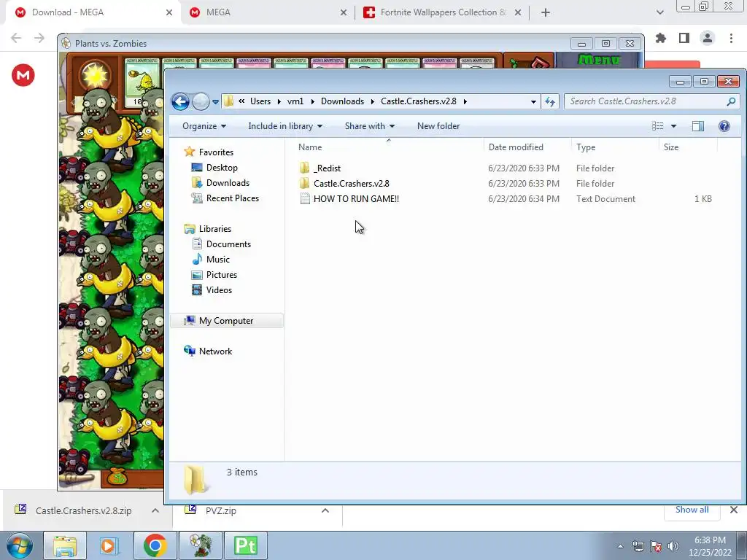Switch to the second MEGA tab
The image size is (747, 560).
(268, 12)
